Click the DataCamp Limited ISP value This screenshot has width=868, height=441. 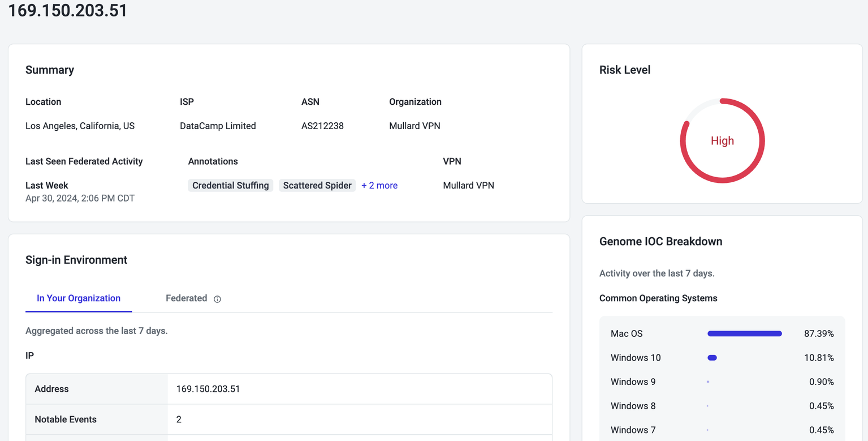(218, 126)
